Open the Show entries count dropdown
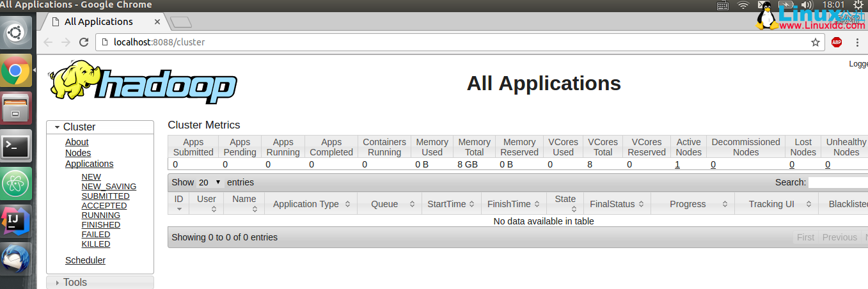The width and height of the screenshot is (868, 289). 209,182
